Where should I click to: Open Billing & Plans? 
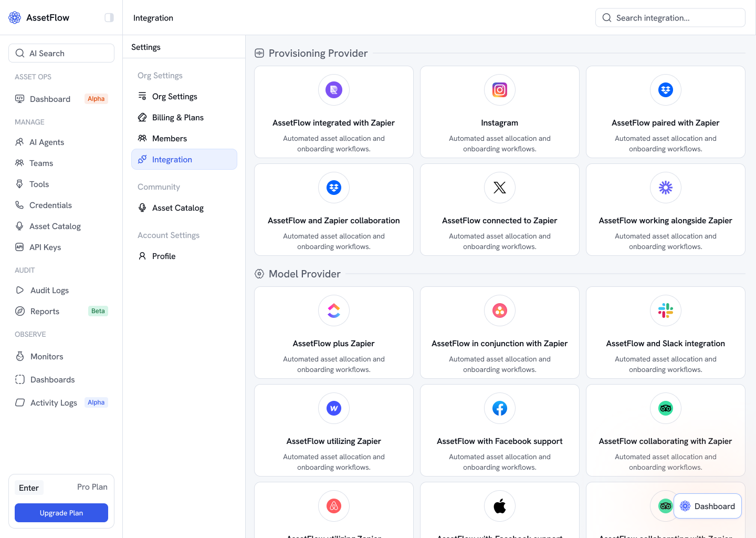click(184, 117)
